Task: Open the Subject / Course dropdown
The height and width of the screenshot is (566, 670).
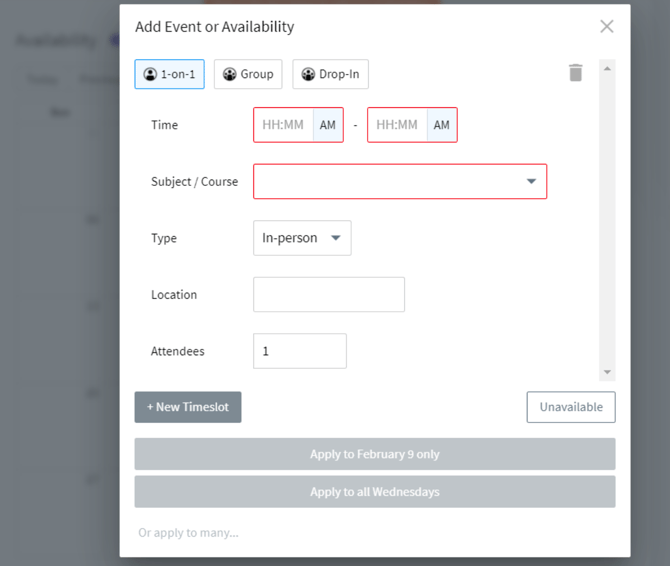Action: pos(400,182)
